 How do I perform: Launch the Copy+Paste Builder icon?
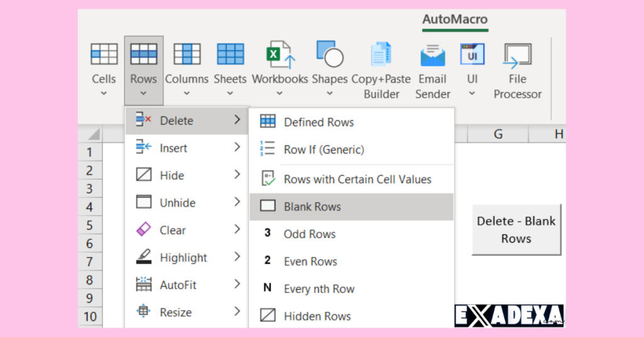tap(381, 54)
